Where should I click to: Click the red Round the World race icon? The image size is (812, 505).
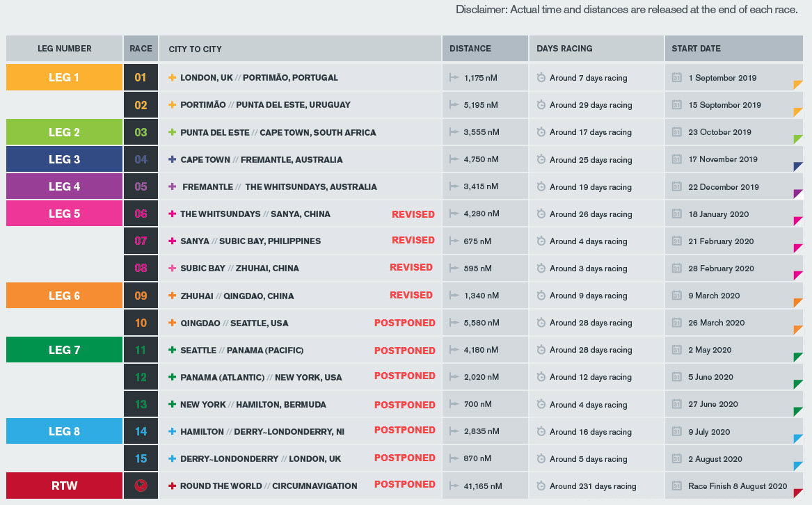tap(141, 486)
